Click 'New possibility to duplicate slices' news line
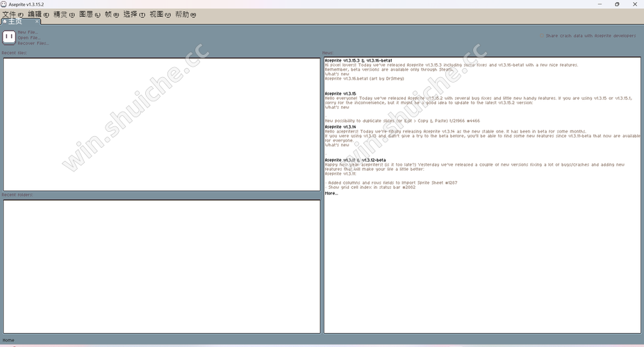The height and width of the screenshot is (347, 644). click(x=402, y=121)
